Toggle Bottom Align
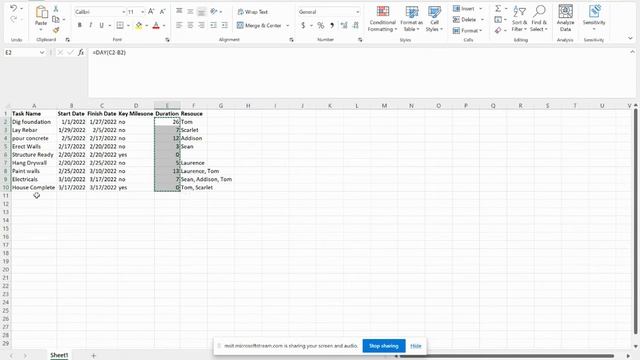Viewport: 640px width, 360px height. click(201, 11)
